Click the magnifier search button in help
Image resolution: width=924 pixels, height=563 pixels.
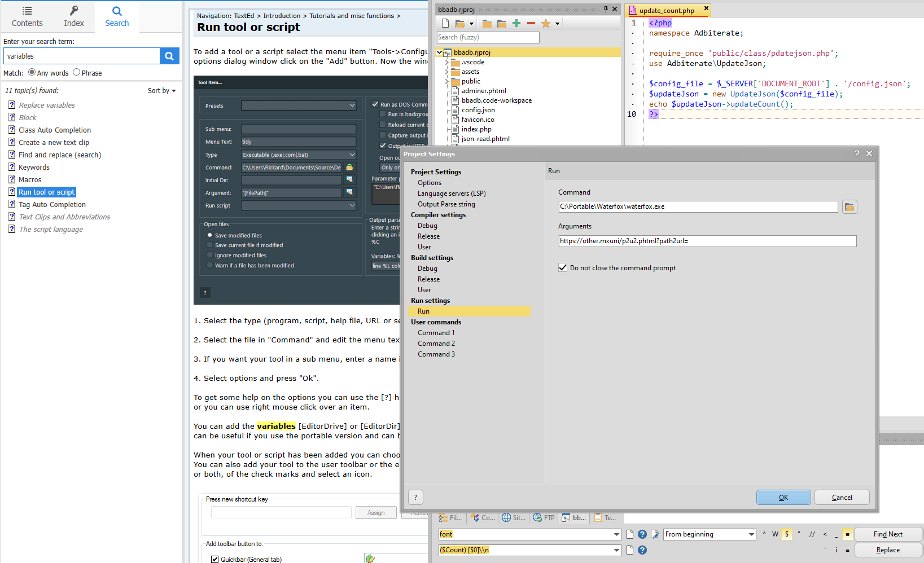tap(169, 56)
